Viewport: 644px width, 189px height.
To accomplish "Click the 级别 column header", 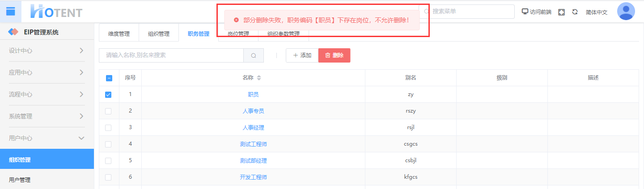I will pyautogui.click(x=502, y=78).
